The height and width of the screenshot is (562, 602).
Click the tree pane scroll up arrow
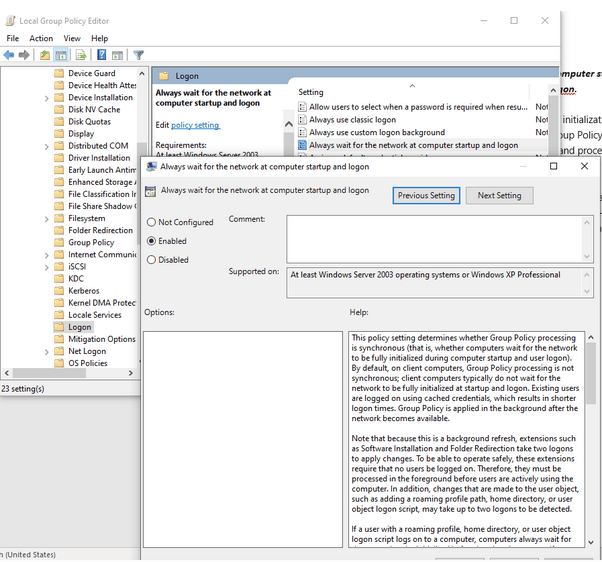(142, 73)
